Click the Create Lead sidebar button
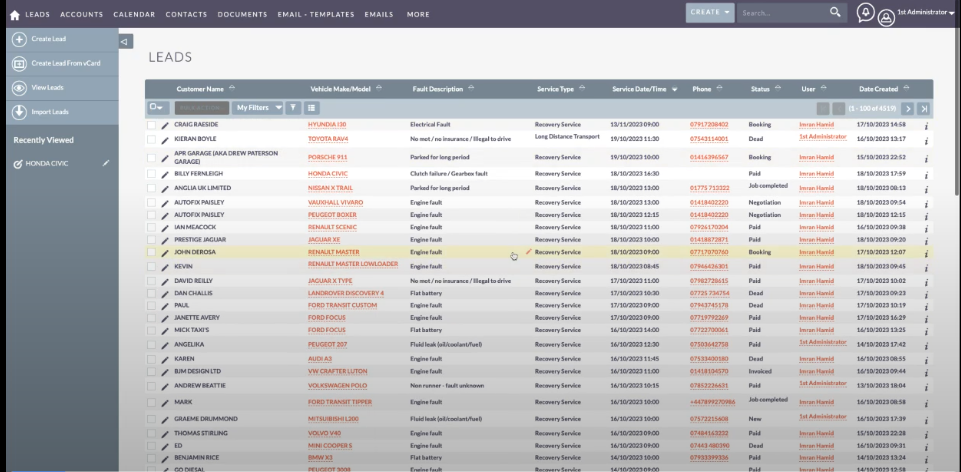The width and height of the screenshot is (961, 472). (x=50, y=39)
